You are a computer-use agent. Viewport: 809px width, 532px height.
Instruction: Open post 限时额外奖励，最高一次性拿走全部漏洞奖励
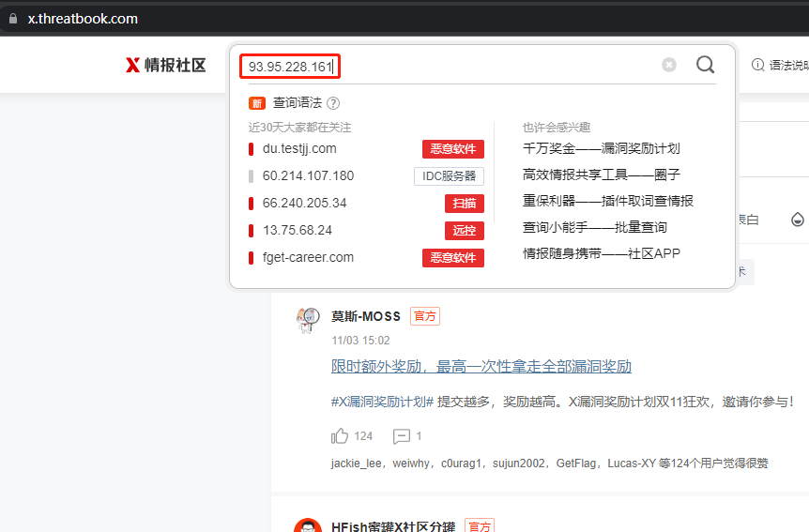[x=481, y=366]
